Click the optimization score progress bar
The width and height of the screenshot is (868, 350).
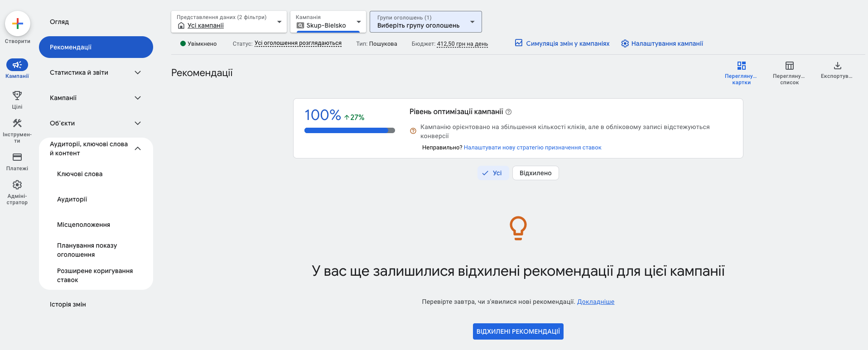(349, 130)
